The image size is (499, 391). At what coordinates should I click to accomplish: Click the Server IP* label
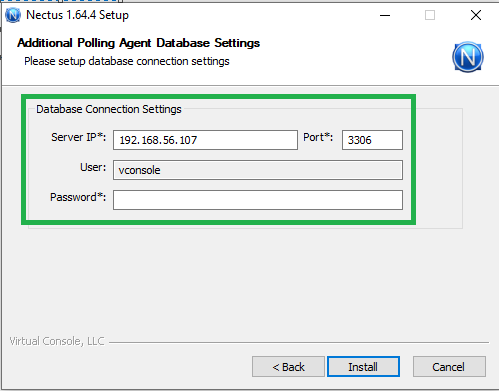click(x=78, y=137)
